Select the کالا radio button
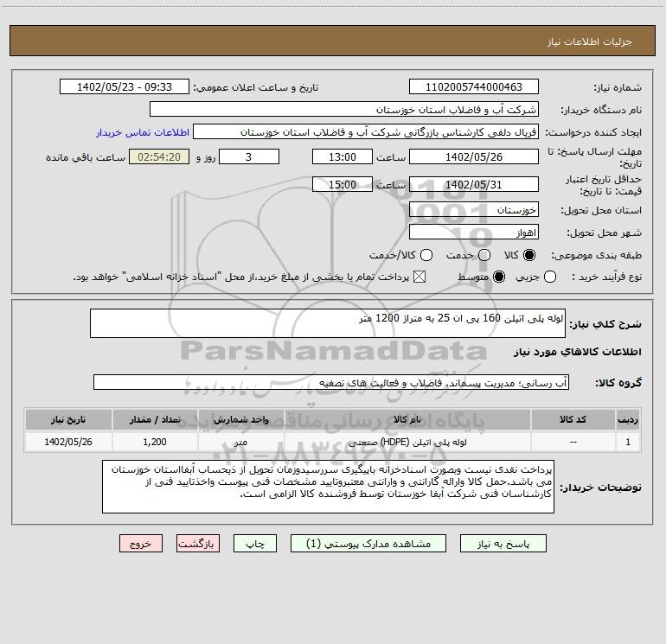The height and width of the screenshot is (644, 666). click(x=529, y=255)
